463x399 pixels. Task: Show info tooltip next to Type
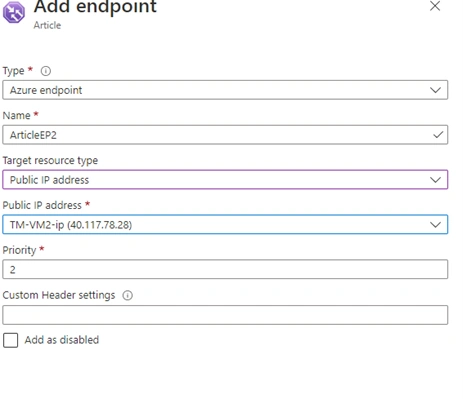tap(46, 71)
